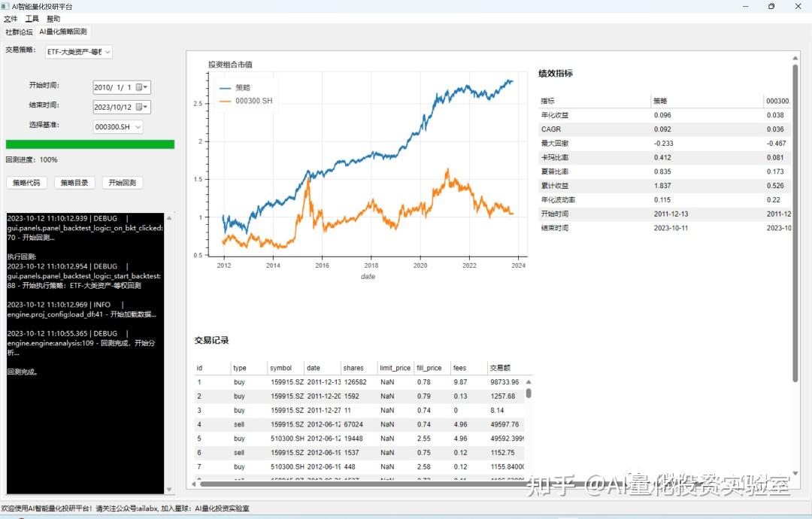Switch to the 社群论坛 tab
The image size is (812, 519).
(x=19, y=32)
